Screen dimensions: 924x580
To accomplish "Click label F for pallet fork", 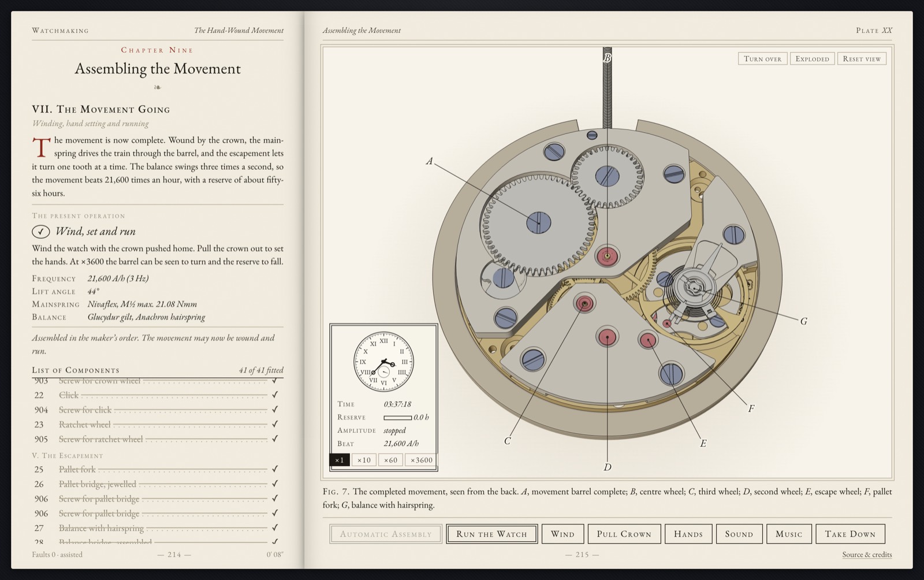I will tap(751, 408).
